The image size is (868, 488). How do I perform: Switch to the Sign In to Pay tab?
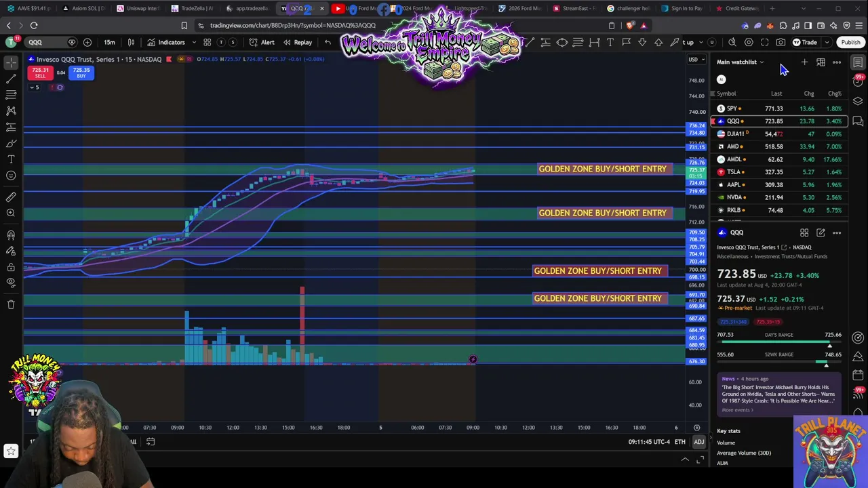pos(682,8)
